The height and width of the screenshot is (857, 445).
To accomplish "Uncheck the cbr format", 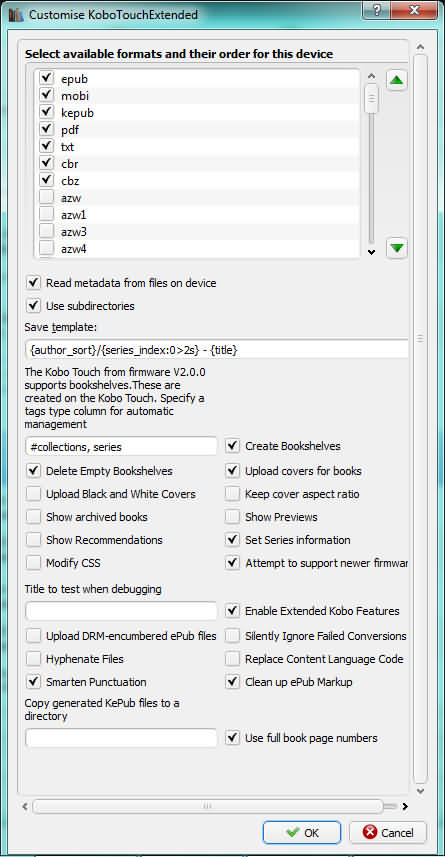I will pos(46,163).
